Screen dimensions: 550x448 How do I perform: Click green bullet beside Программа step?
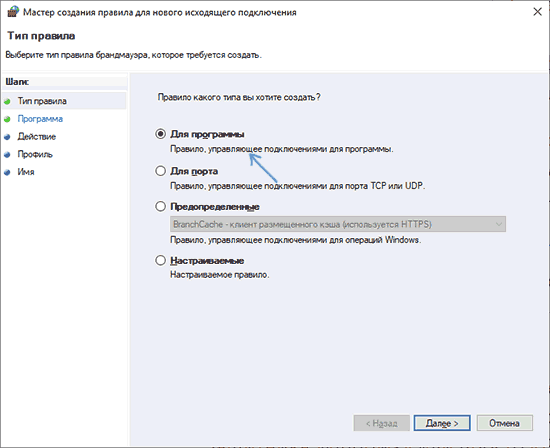(7, 120)
